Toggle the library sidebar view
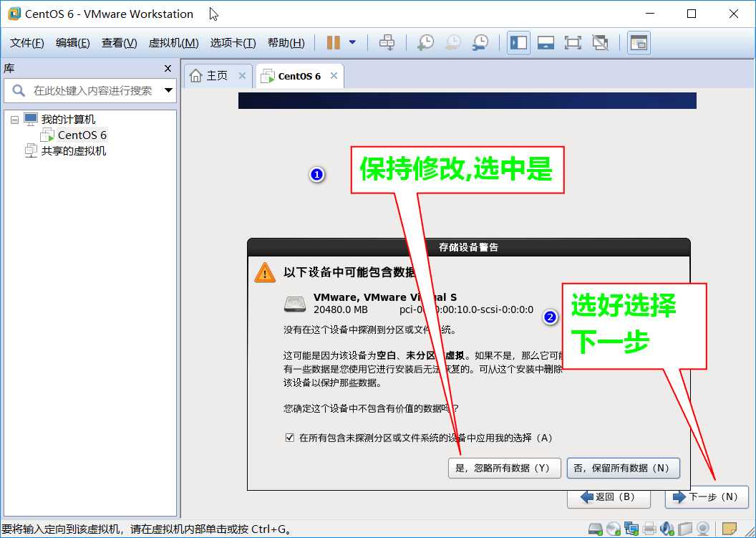 (x=518, y=42)
